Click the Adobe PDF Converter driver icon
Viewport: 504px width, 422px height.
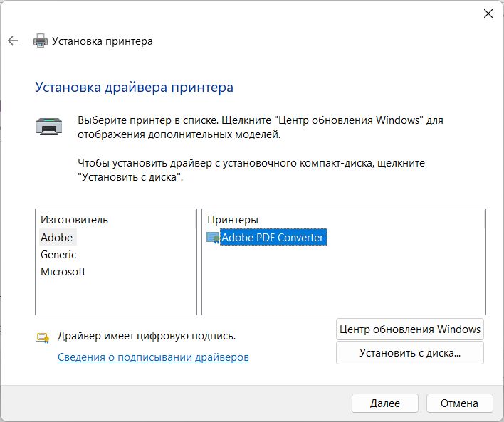point(213,238)
